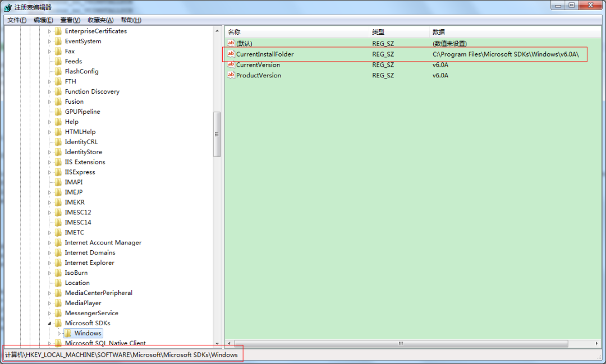Click the CurrentVersion string value icon
This screenshot has height=364, width=606.
pyautogui.click(x=231, y=64)
